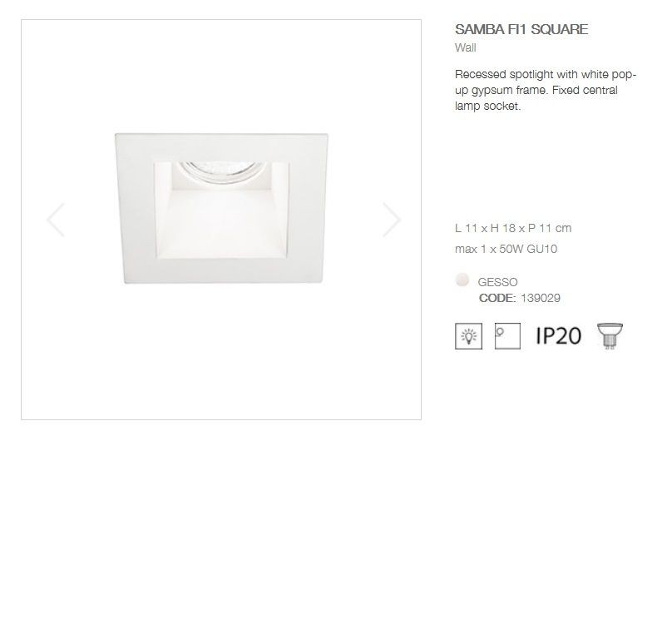
Task: Select the product code 139029
Action: (541, 298)
